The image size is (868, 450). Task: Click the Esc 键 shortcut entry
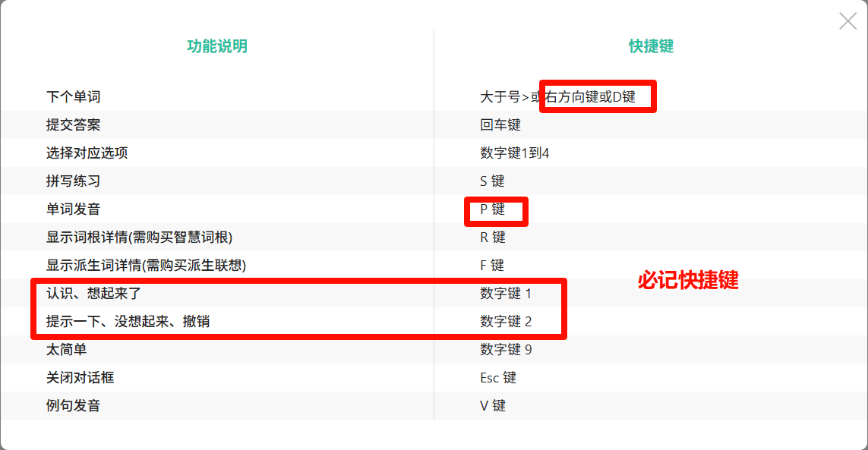coord(498,377)
